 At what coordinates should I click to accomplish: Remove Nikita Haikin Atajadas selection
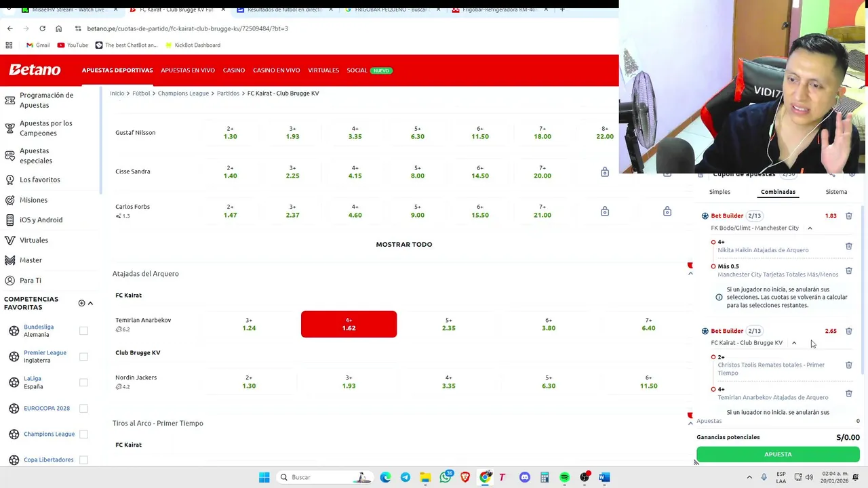(x=848, y=246)
